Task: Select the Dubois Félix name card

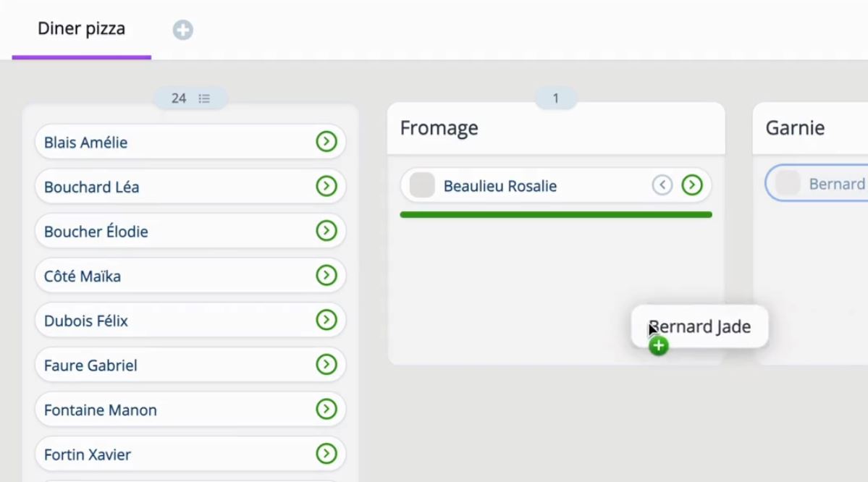Action: coord(174,321)
